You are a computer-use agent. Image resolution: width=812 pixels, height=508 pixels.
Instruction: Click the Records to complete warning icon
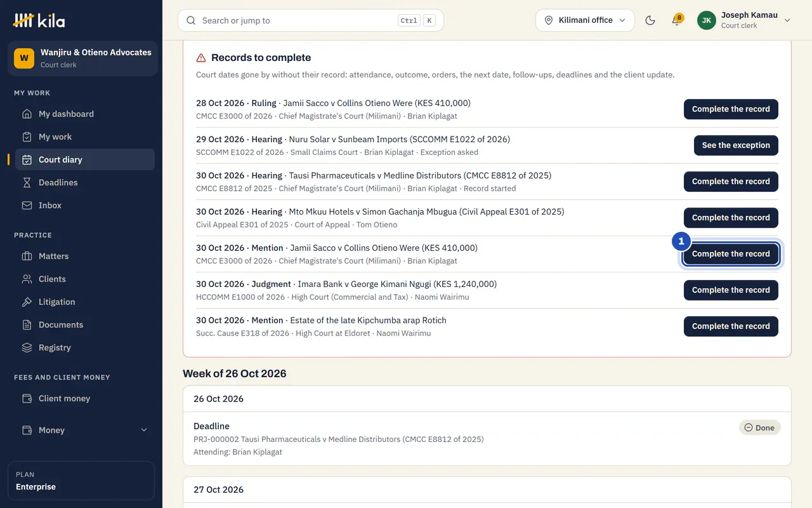coord(201,58)
